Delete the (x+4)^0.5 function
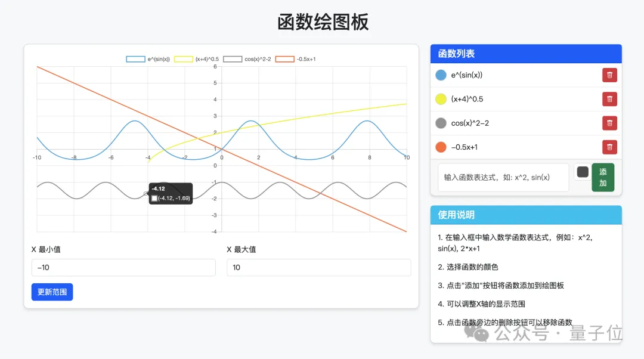 pyautogui.click(x=609, y=99)
